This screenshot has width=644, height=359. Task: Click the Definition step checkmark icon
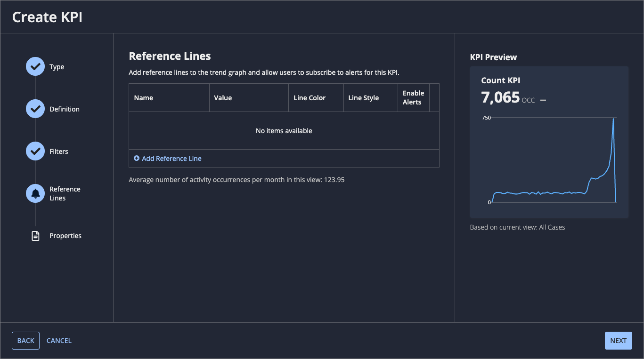35,109
